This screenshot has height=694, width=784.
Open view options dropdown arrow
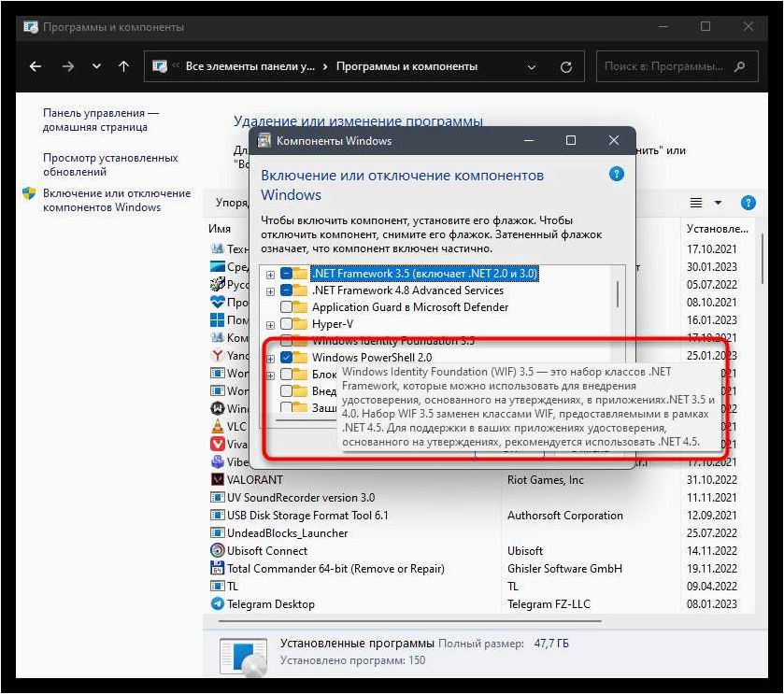coord(718,203)
